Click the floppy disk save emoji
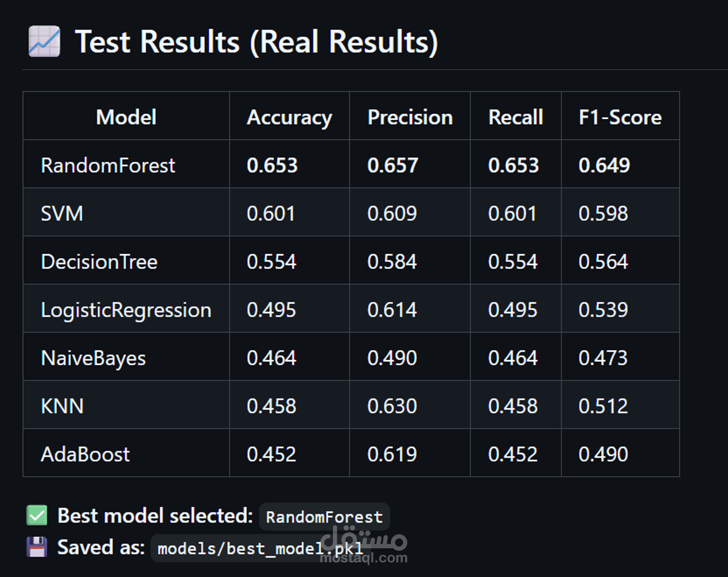 coord(37,547)
